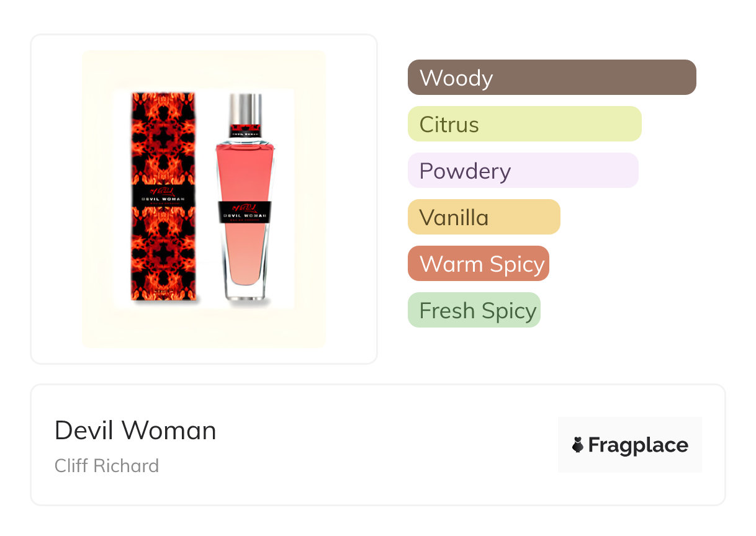The width and height of the screenshot is (756, 536).
Task: Click the black Devil Woman label on bottle
Action: click(x=245, y=211)
